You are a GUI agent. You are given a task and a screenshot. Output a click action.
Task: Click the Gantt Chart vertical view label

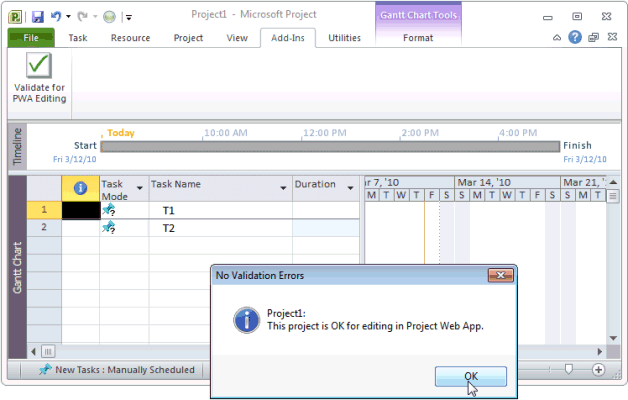click(17, 267)
